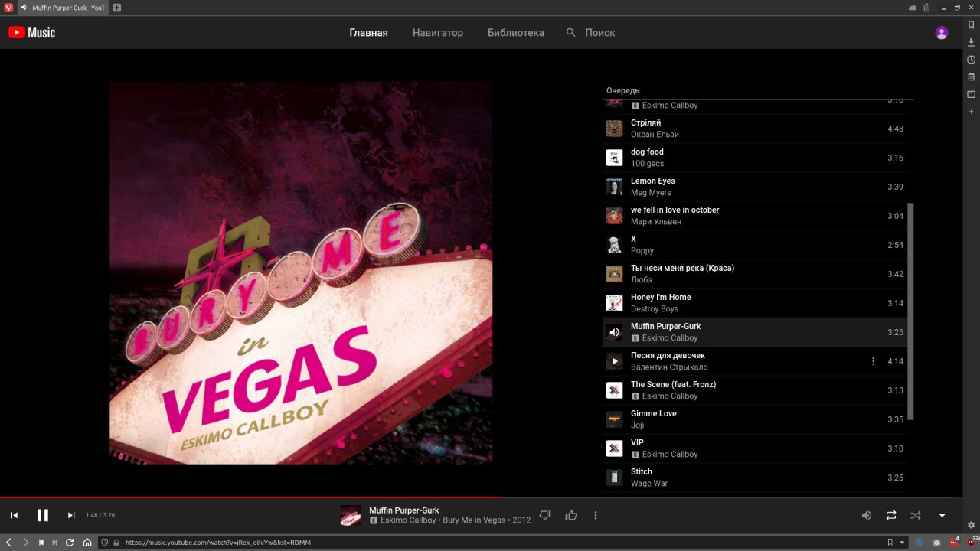
Task: Click the Muffin Purper-Gurk browser tab
Action: (63, 8)
